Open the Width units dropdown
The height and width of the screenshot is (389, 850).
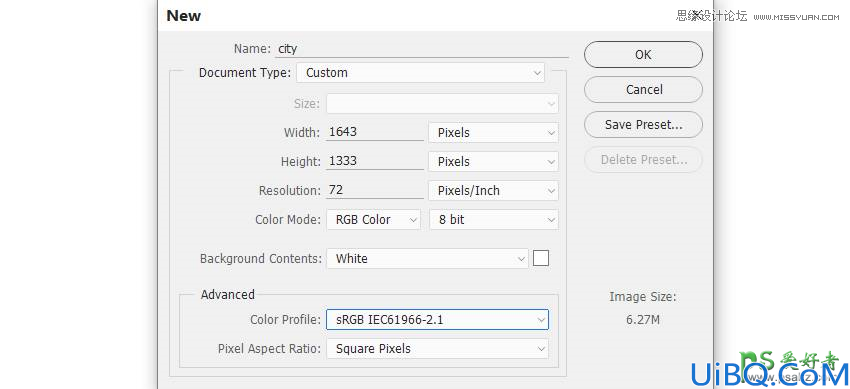click(x=493, y=133)
